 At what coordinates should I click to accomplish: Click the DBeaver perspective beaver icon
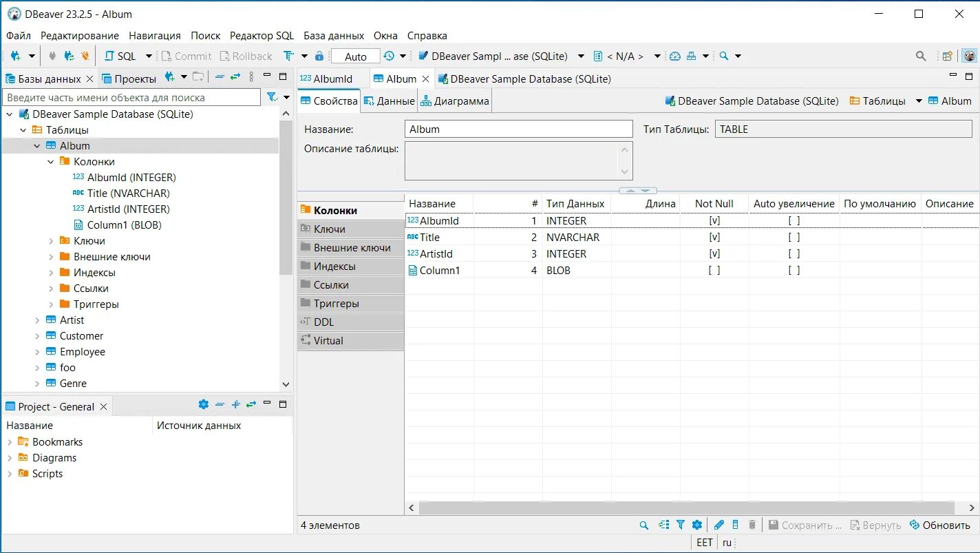970,56
